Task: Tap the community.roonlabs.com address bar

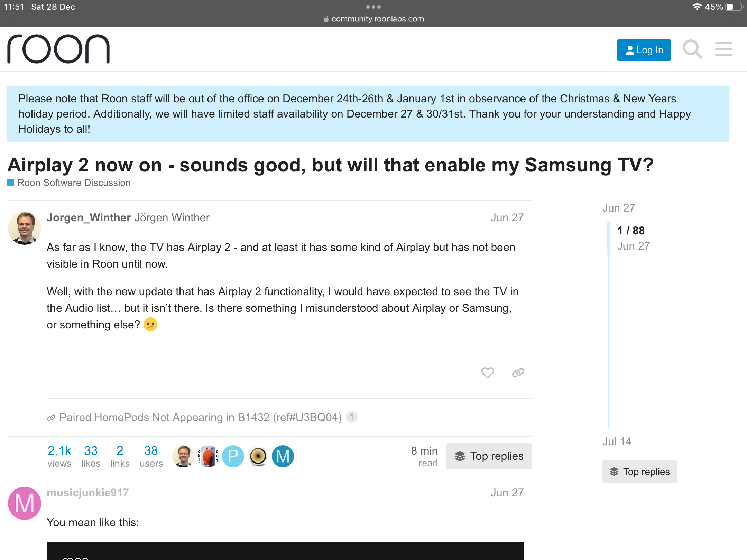Action: pyautogui.click(x=374, y=19)
